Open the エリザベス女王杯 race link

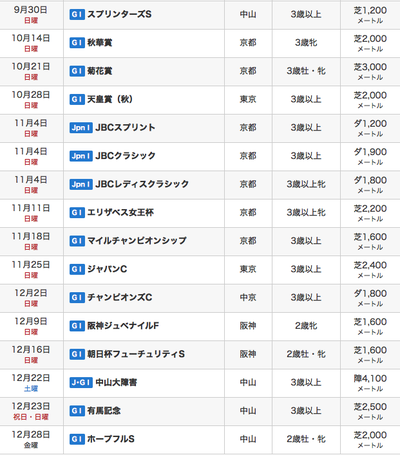coord(121,213)
